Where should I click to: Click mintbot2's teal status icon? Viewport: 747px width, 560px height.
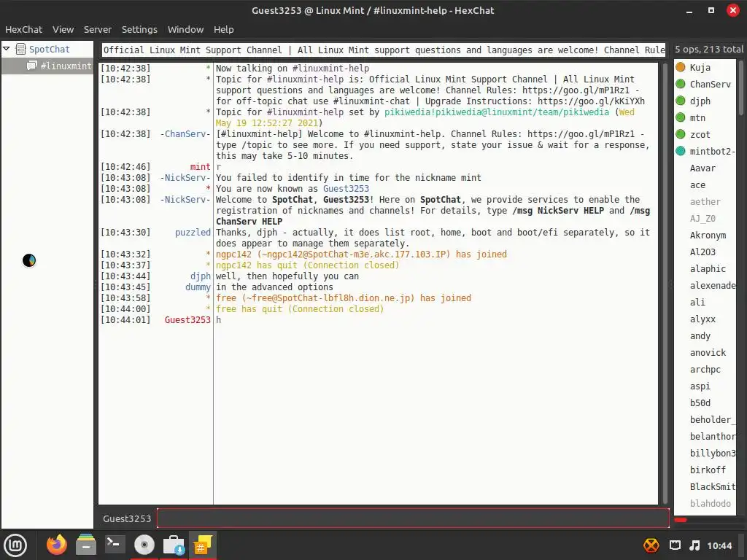(681, 151)
